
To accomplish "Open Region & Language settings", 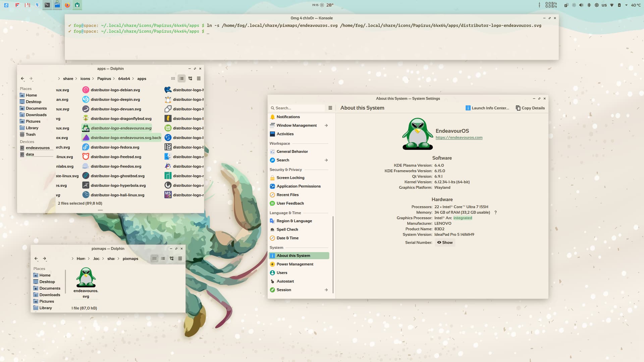I will click(294, 221).
